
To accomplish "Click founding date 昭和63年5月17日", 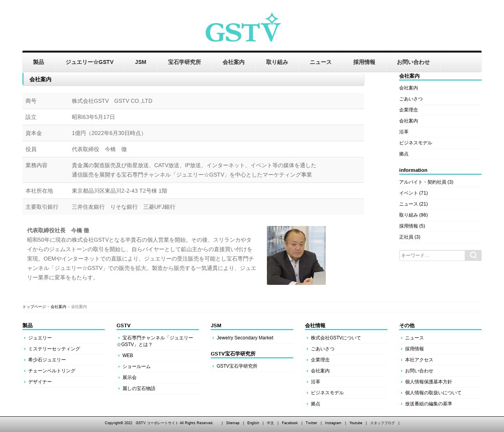I will pos(93,117).
